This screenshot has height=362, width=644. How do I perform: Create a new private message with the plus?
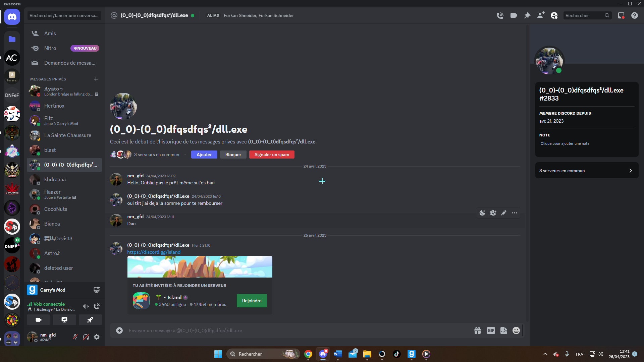pos(96,79)
